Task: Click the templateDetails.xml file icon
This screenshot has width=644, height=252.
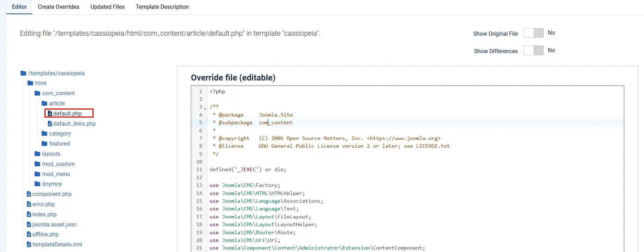Action: (x=29, y=244)
